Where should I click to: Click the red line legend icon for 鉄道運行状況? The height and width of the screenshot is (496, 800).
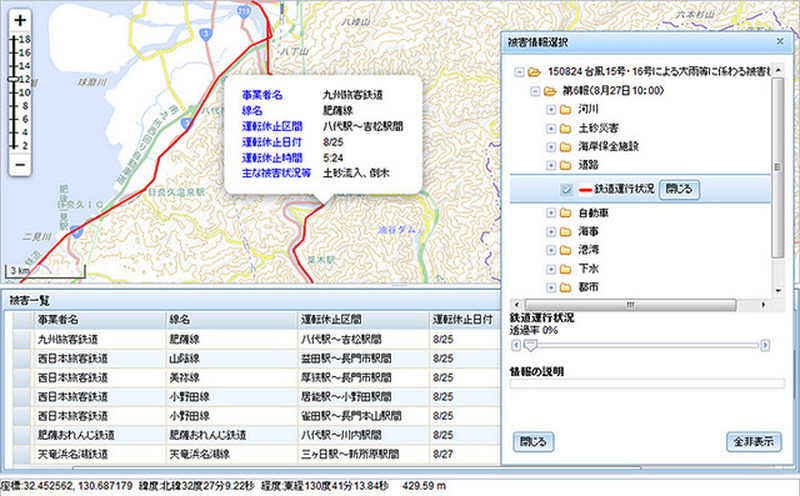pyautogui.click(x=582, y=189)
